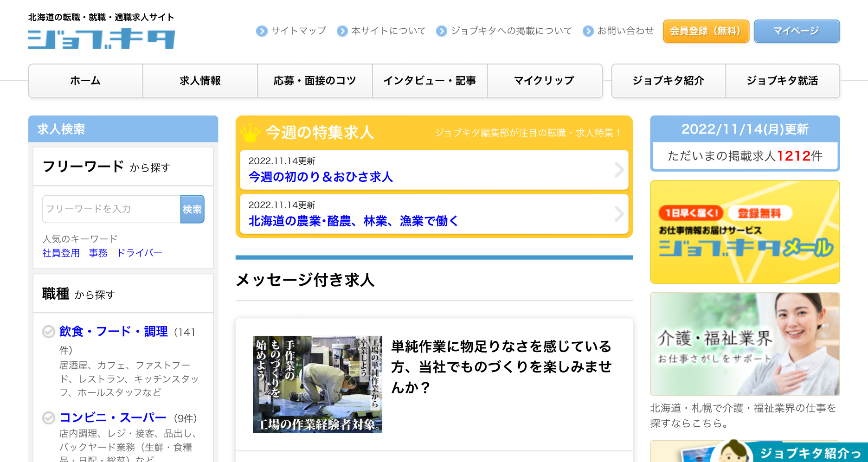Select the ドライバー popular keyword
The width and height of the screenshot is (868, 462).
point(140,253)
